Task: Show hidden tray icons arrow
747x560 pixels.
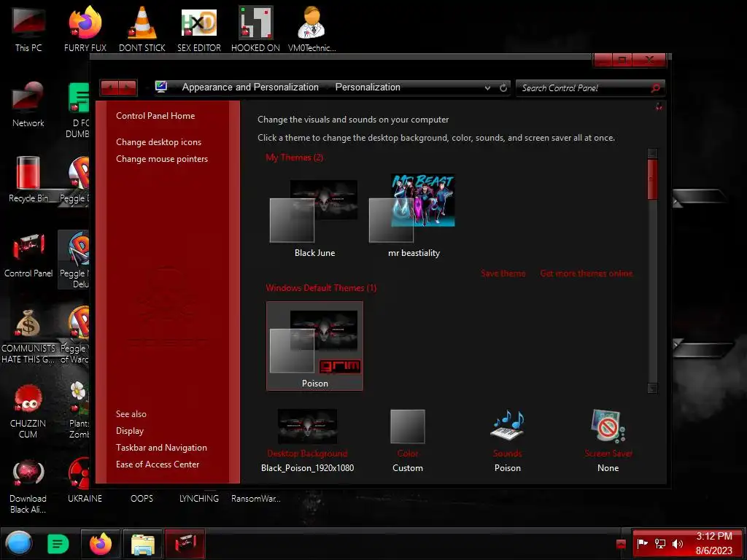Action: pos(621,544)
